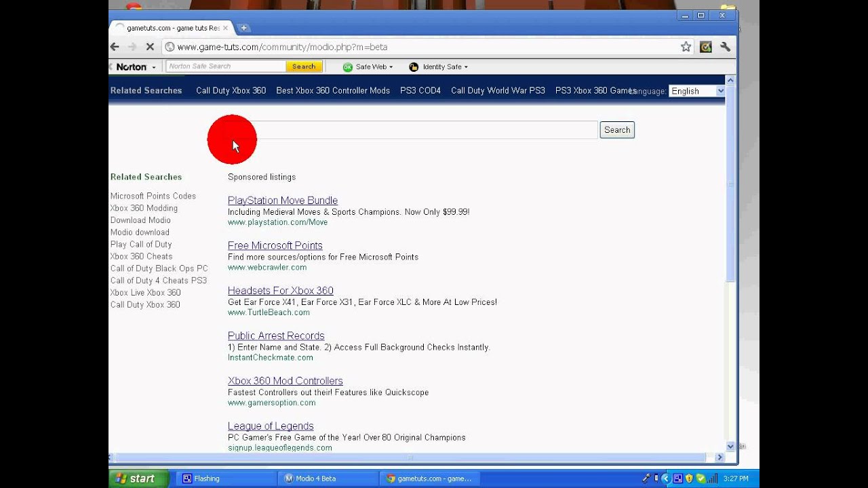Open Call Duty Xbox 360 top link
This screenshot has height=488, width=868.
pos(231,90)
